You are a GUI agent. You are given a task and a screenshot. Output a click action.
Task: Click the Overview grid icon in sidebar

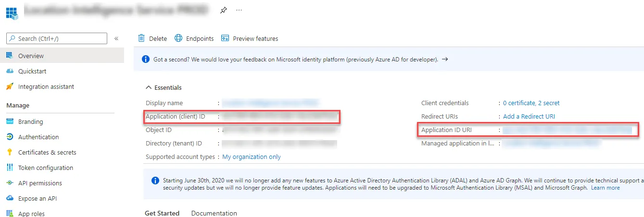[10, 56]
